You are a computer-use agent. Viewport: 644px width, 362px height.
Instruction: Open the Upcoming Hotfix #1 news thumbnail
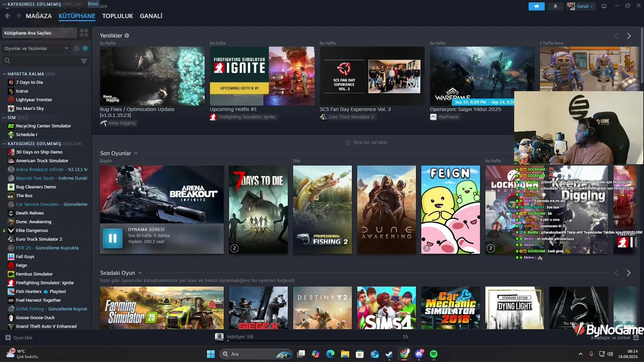(262, 76)
